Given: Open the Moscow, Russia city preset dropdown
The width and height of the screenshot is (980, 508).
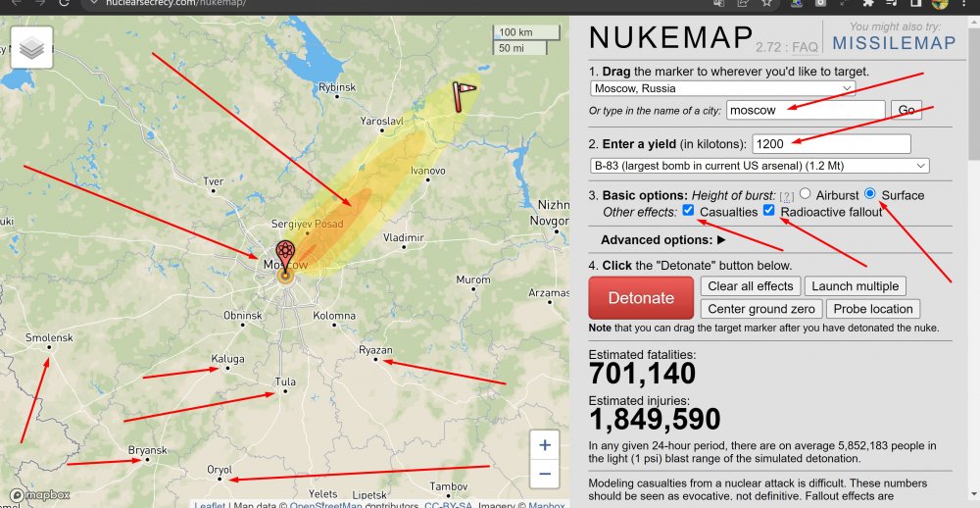Looking at the screenshot, I should (722, 88).
